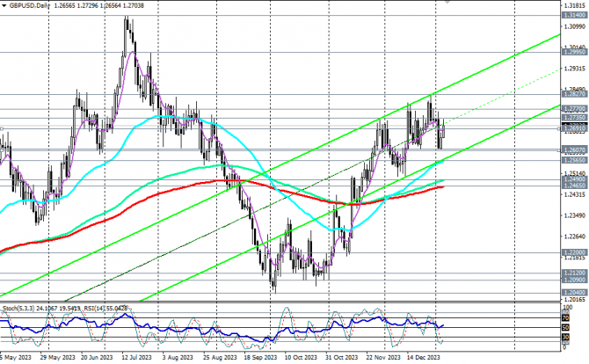Select the 1.24650 price level label
589x364 pixels.
coord(574,186)
